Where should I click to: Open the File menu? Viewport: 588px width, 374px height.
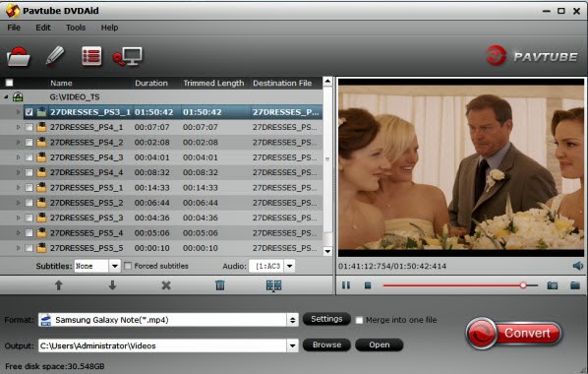click(x=14, y=28)
